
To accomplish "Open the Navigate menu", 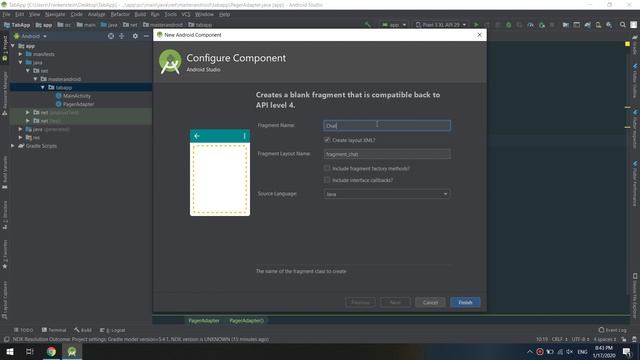I will point(55,14).
